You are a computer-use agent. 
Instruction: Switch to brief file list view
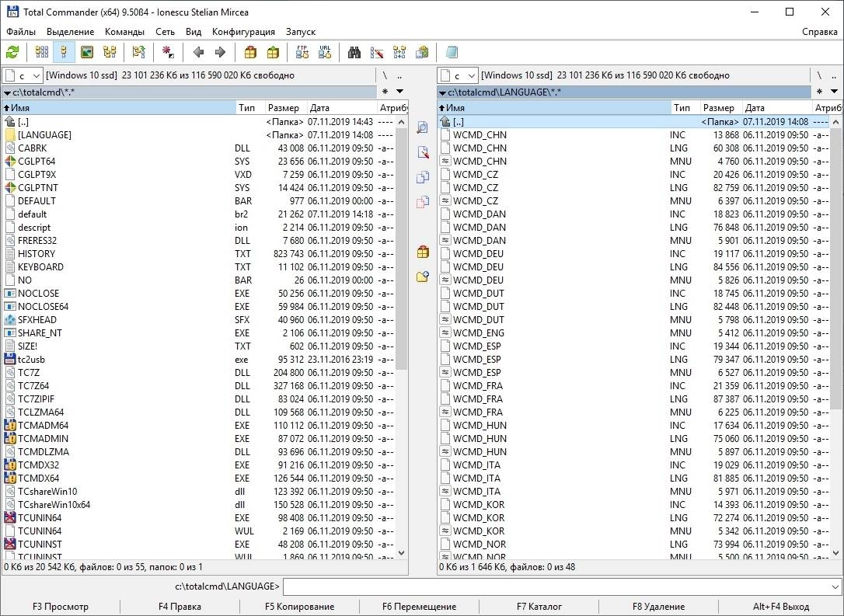[41, 52]
